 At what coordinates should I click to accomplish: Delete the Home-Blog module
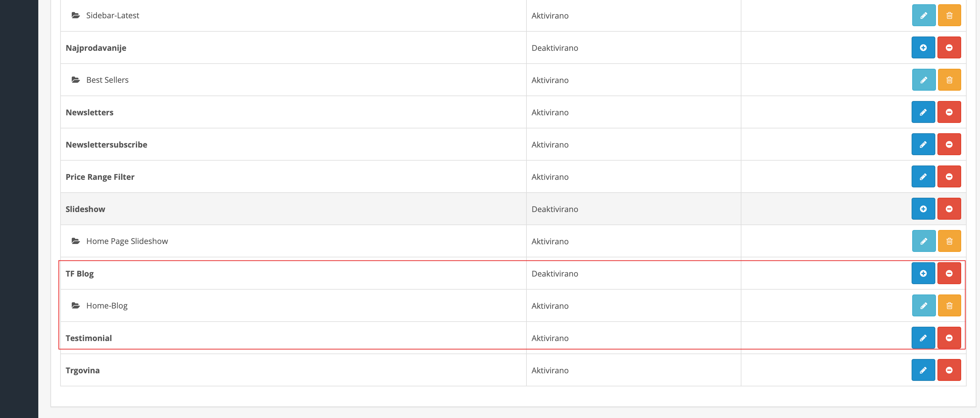pos(949,305)
